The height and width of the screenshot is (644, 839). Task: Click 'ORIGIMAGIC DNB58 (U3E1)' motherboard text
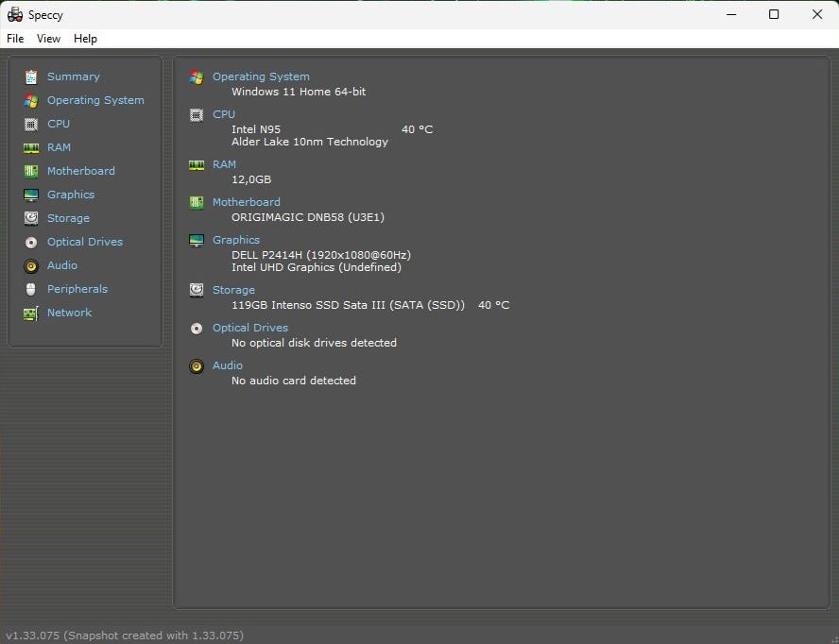click(308, 217)
